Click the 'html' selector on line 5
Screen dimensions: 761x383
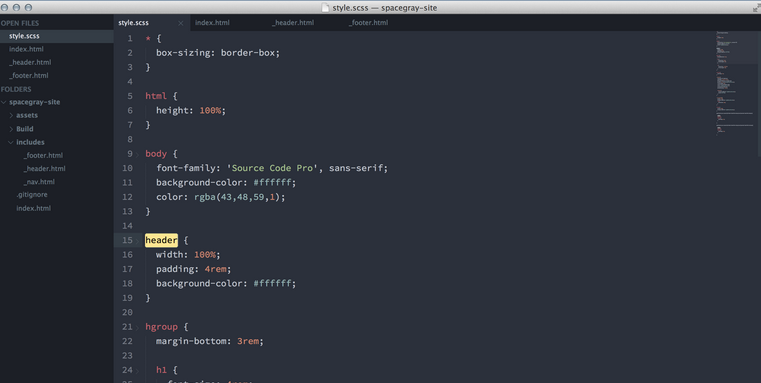point(156,96)
